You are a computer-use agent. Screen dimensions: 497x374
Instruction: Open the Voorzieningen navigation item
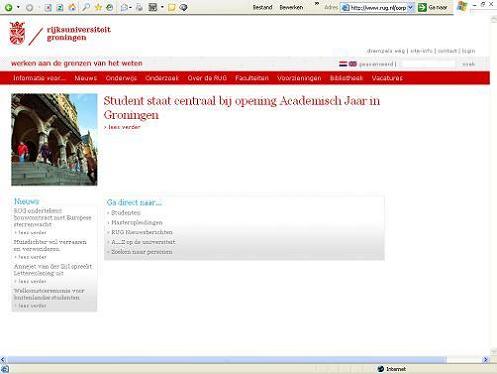299,78
